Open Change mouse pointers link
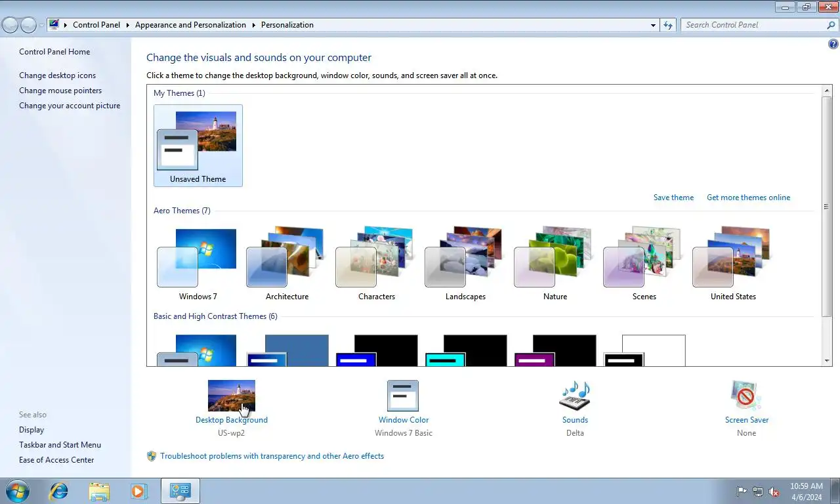 pyautogui.click(x=60, y=91)
